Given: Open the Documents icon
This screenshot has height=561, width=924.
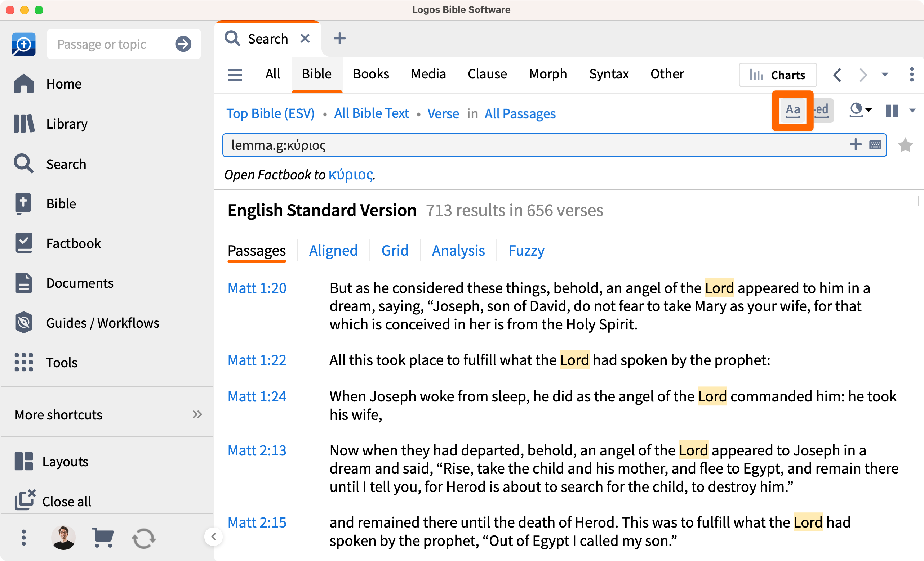Looking at the screenshot, I should pos(24,283).
